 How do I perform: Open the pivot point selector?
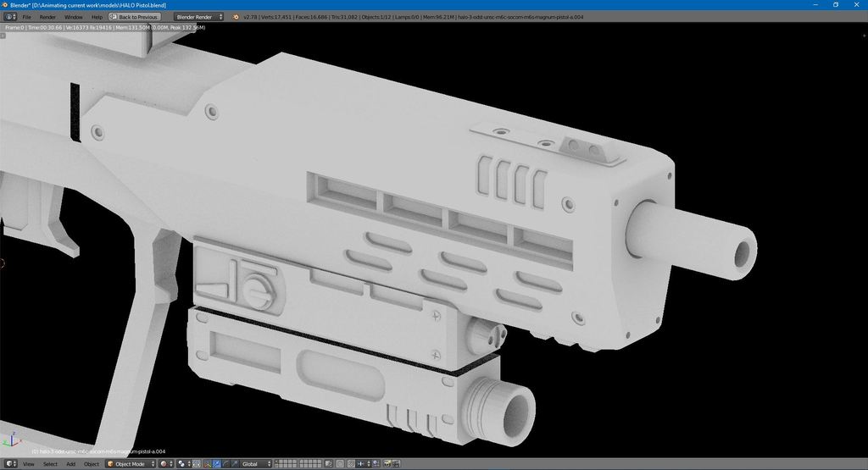pos(184,464)
